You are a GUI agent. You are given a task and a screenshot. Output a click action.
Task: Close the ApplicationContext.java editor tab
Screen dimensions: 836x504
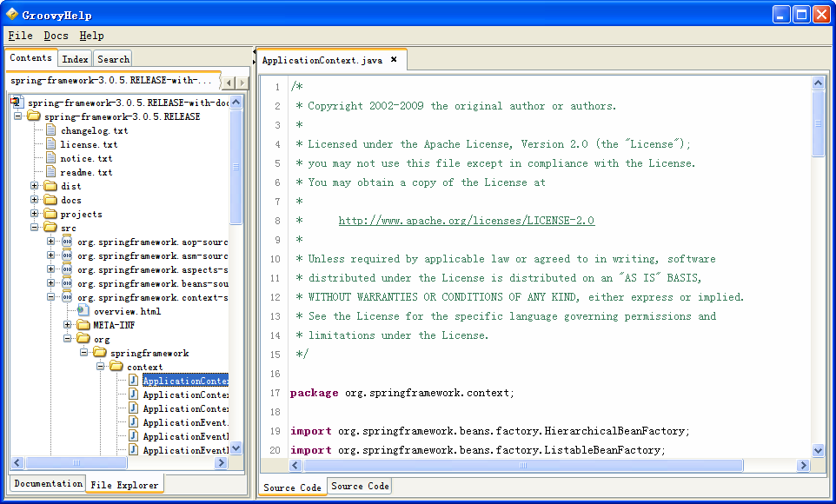(x=394, y=60)
